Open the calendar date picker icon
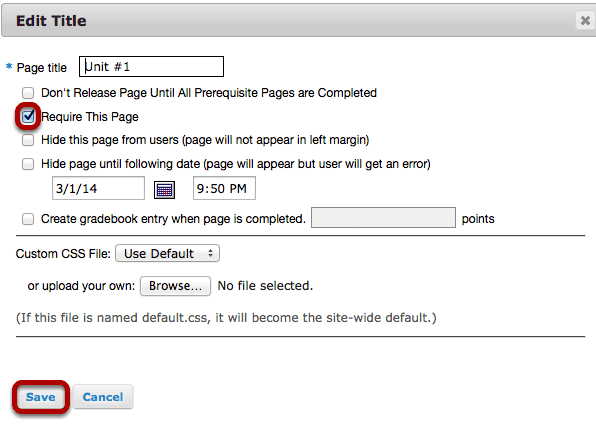 point(164,190)
